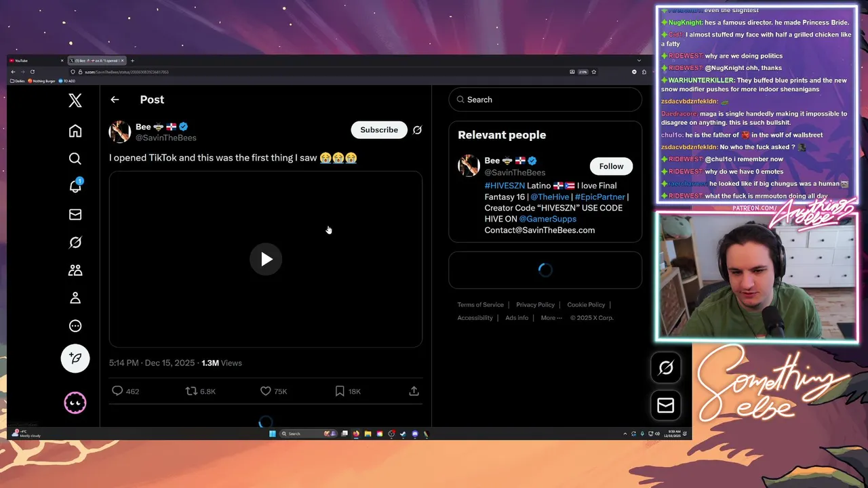The height and width of the screenshot is (488, 868).
Task: Open Notifications bell icon
Action: tap(75, 186)
